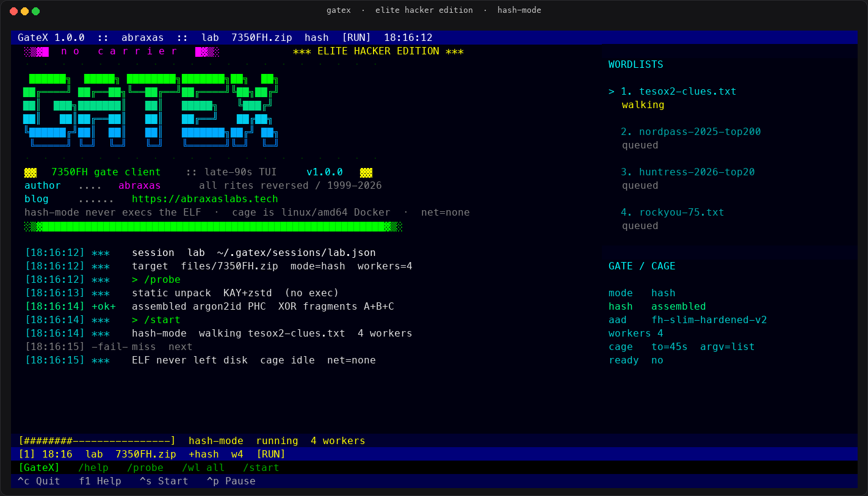Click the f1 Help shortcut
Image resolution: width=868 pixels, height=496 pixels.
[100, 481]
